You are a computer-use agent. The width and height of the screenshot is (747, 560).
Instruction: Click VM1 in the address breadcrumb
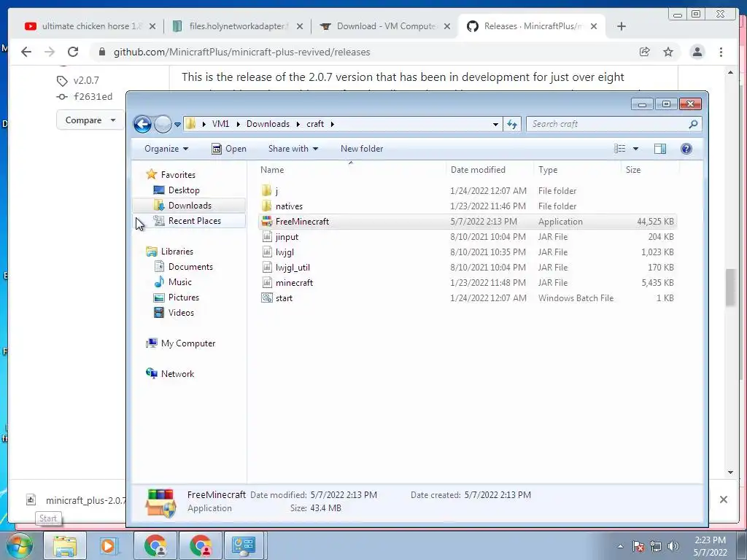(220, 124)
